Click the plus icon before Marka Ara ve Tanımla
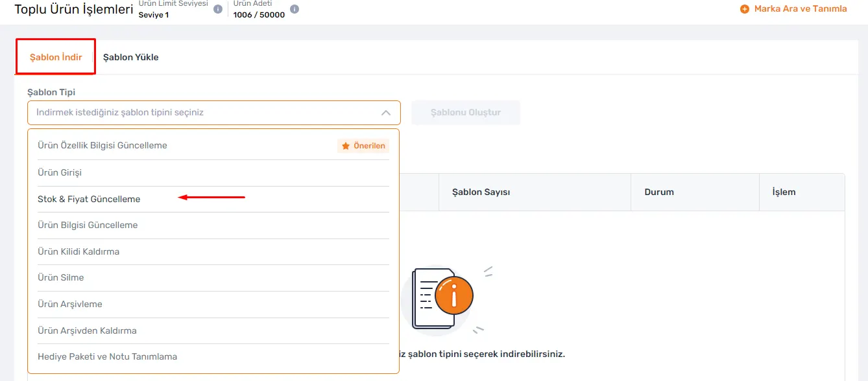Image resolution: width=868 pixels, height=381 pixels. tap(745, 9)
